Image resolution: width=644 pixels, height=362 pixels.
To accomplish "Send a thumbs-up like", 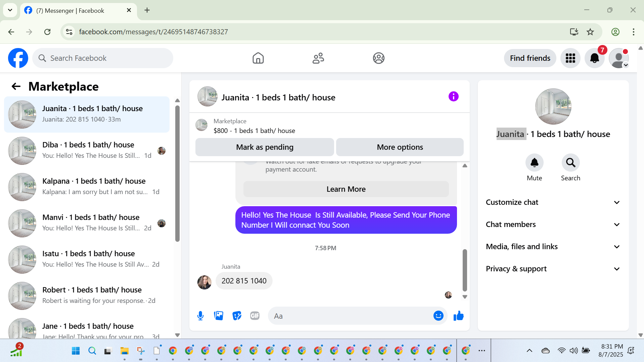I will click(458, 316).
